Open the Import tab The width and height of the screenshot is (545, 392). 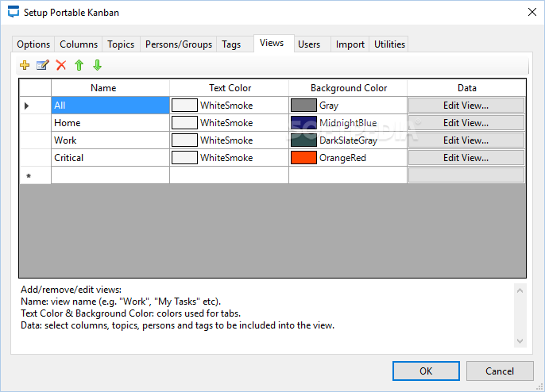pos(350,44)
